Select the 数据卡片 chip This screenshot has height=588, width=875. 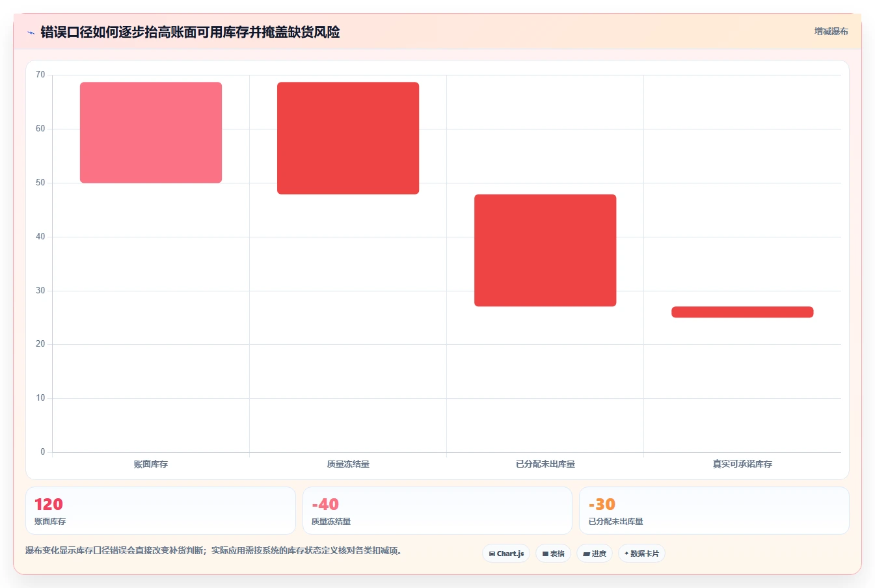641,554
